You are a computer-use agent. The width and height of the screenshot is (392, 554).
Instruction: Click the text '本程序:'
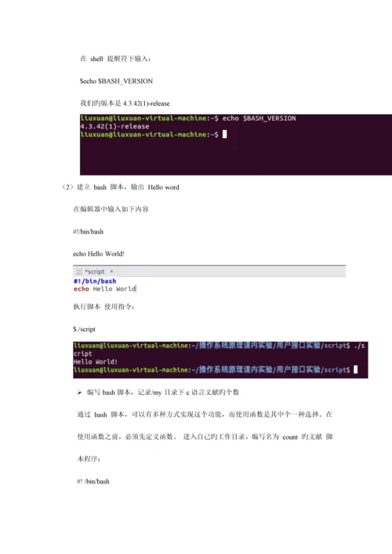tap(89, 459)
